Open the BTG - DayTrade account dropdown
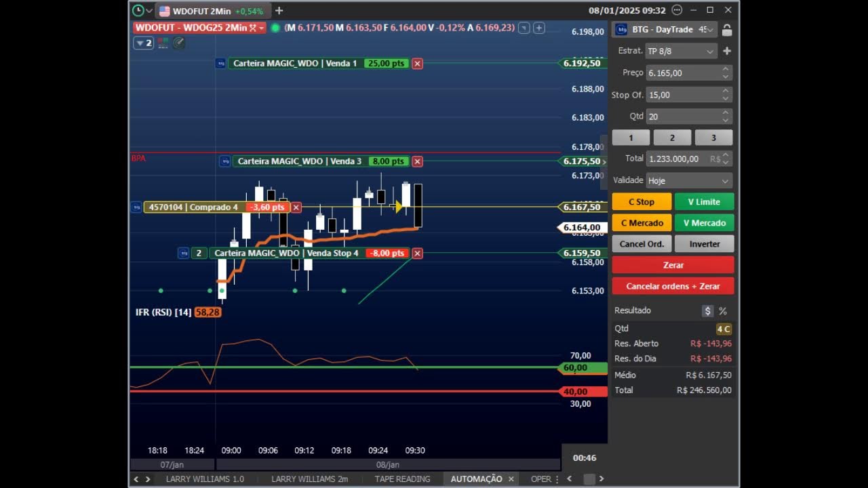This screenshot has height=488, width=868. pos(664,30)
